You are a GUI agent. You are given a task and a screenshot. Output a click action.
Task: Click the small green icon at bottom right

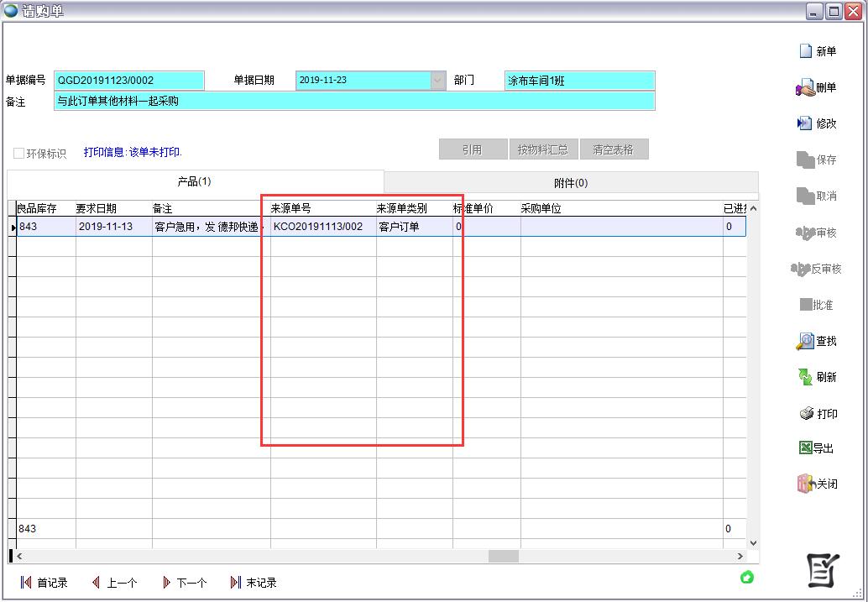click(746, 577)
